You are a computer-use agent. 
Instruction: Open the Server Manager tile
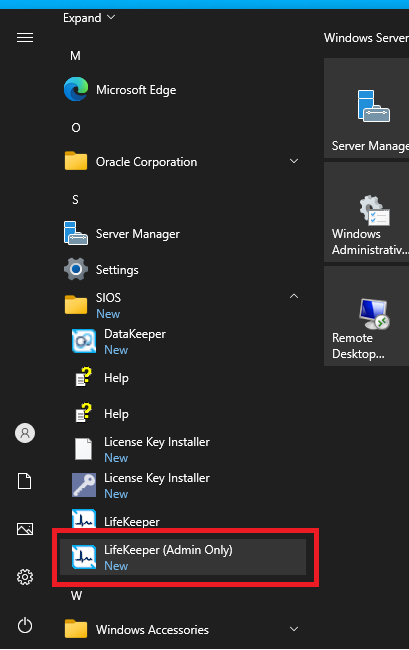[366, 108]
